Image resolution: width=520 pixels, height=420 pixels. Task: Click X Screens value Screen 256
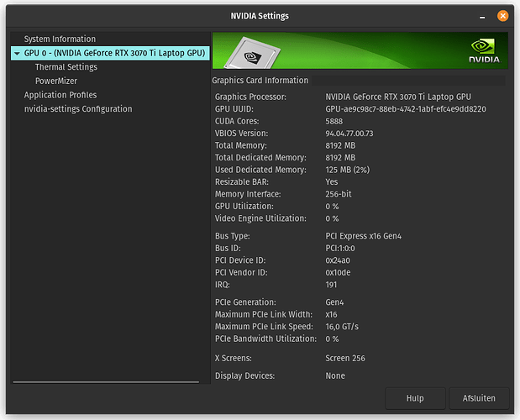pyautogui.click(x=345, y=359)
